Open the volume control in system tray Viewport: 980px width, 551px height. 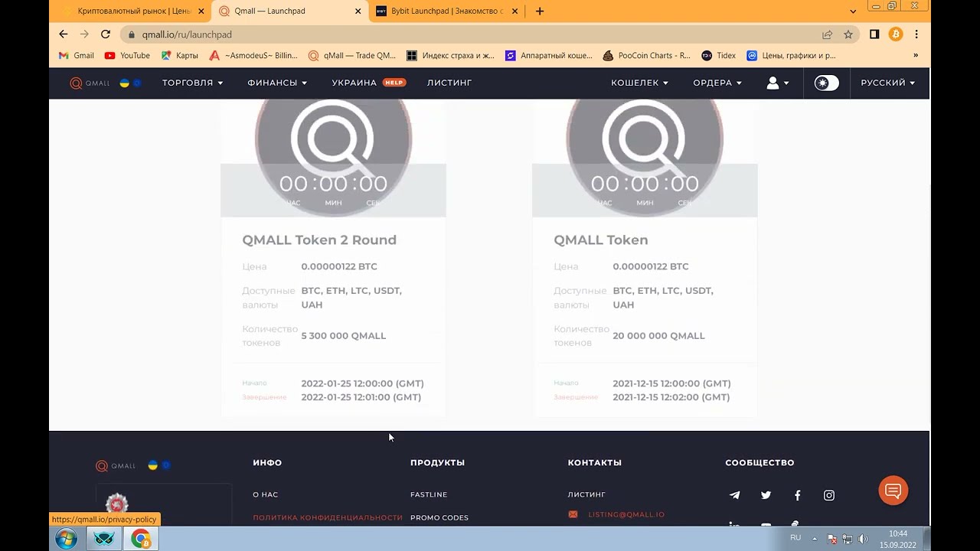click(x=864, y=539)
